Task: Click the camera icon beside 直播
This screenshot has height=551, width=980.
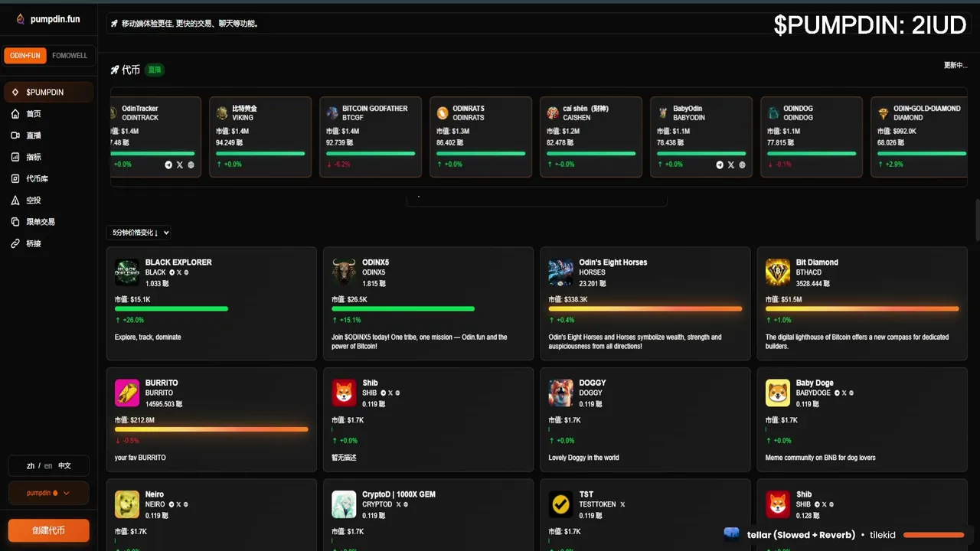Action: coord(15,135)
